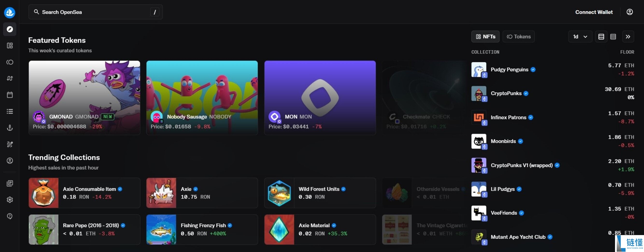
Task: Open the GMONAD featured token card
Action: click(x=84, y=98)
